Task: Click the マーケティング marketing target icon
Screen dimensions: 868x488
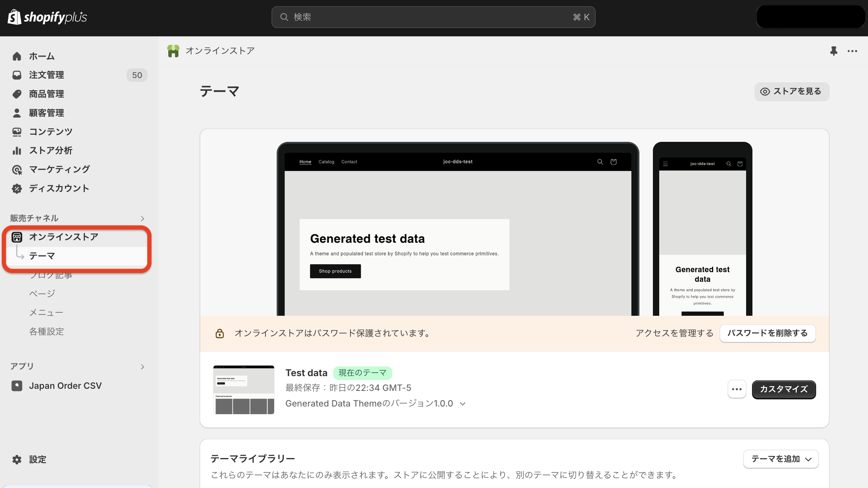Action: 17,170
